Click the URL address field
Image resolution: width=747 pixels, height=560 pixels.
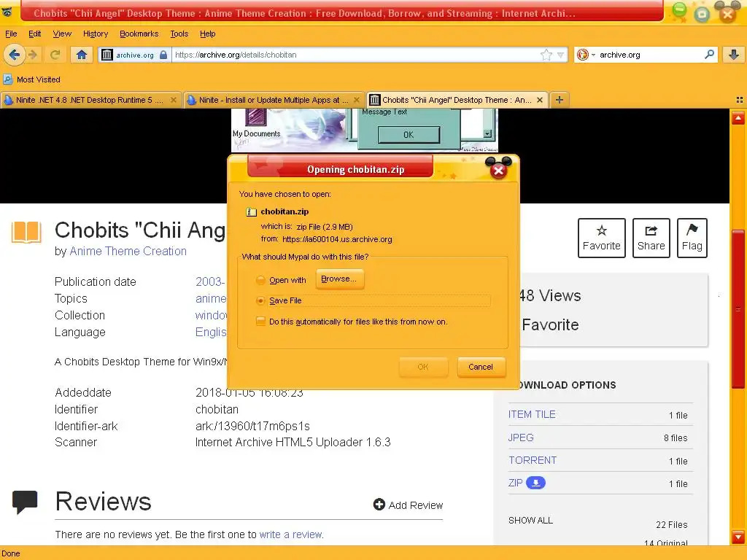pyautogui.click(x=355, y=55)
